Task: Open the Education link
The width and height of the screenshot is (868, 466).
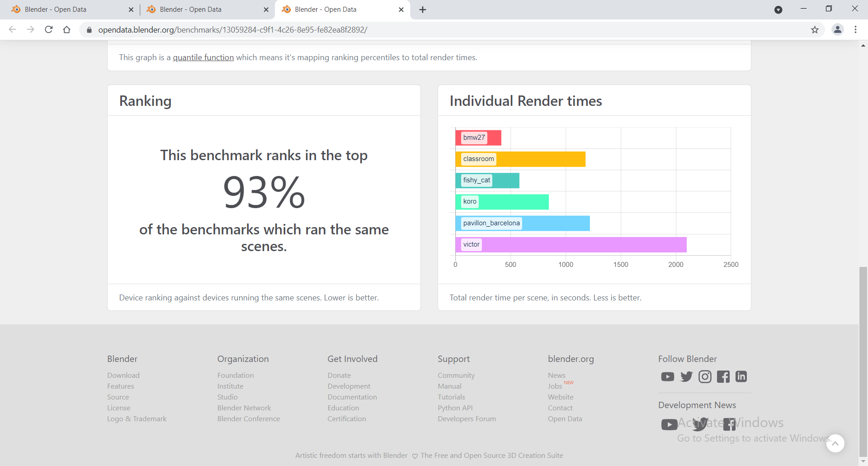Action: coord(343,408)
